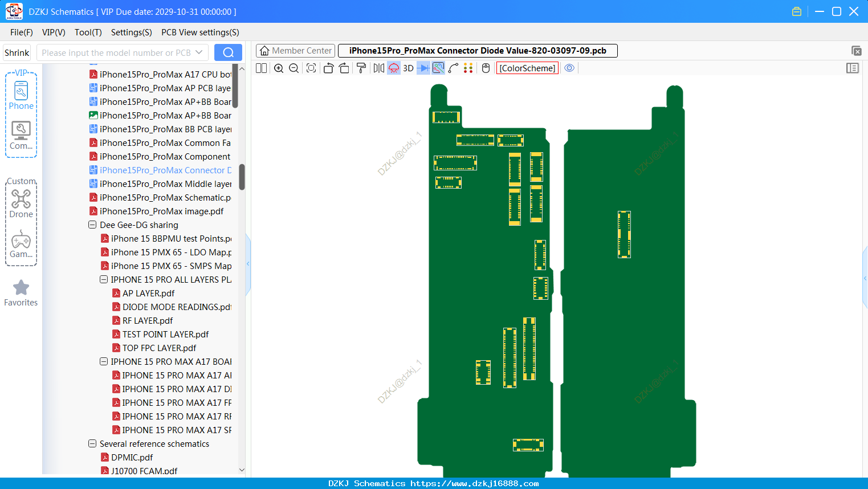Image resolution: width=868 pixels, height=489 pixels.
Task: Click the Member Center button
Action: [296, 51]
